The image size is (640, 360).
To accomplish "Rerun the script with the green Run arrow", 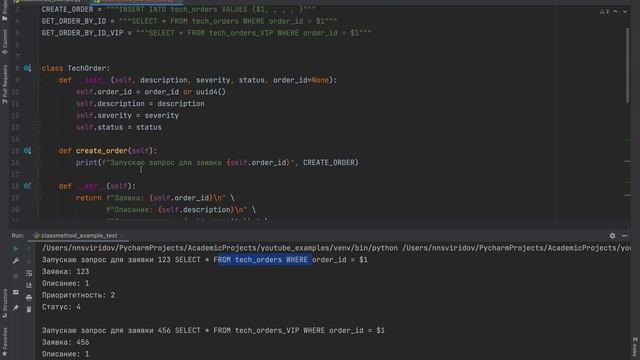I will coord(16,248).
